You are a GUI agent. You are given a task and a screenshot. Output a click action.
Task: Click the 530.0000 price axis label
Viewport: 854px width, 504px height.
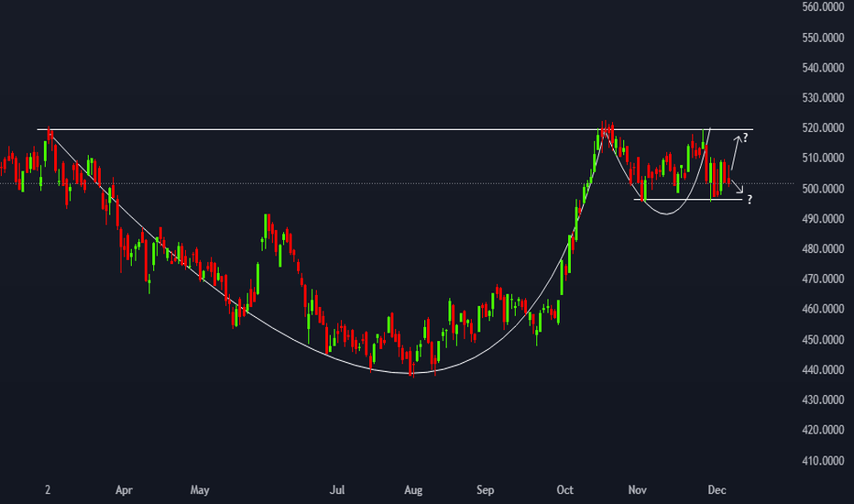coord(823,97)
